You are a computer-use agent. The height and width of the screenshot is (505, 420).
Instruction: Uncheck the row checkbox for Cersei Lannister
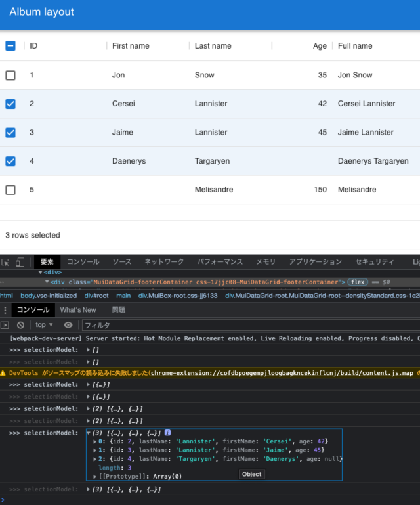(10, 104)
